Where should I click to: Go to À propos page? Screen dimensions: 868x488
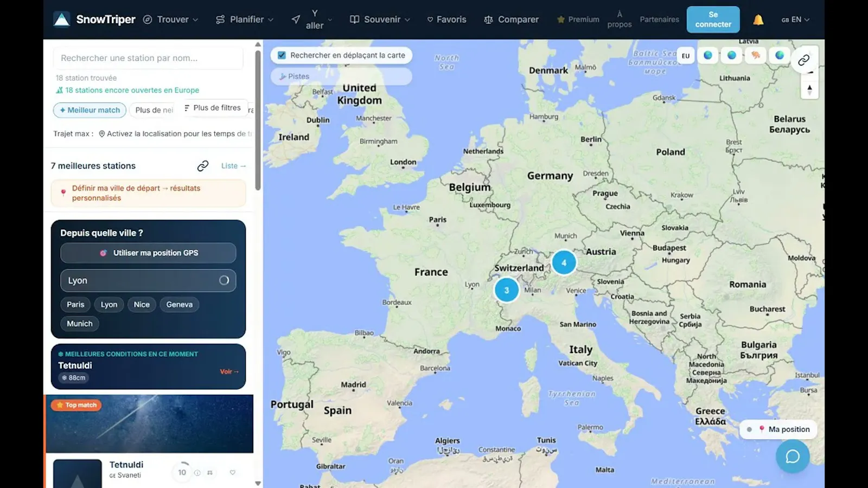(x=620, y=20)
